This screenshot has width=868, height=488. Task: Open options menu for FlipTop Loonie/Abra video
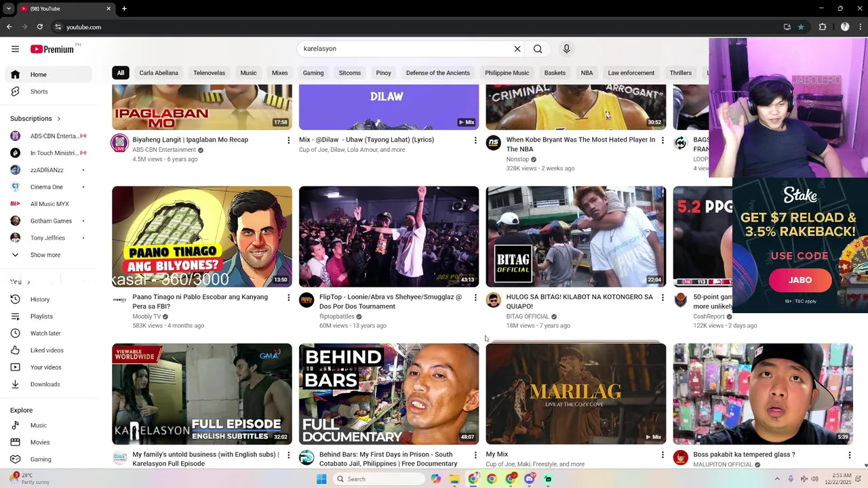point(475,298)
